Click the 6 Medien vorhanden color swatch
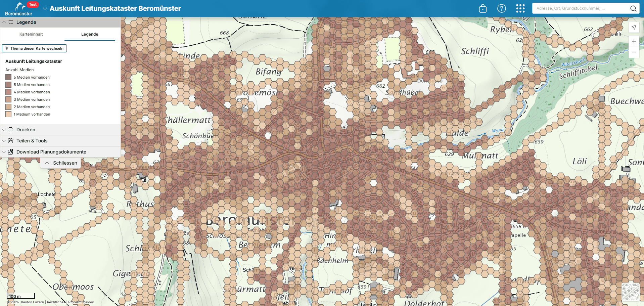The width and height of the screenshot is (644, 306). point(8,77)
